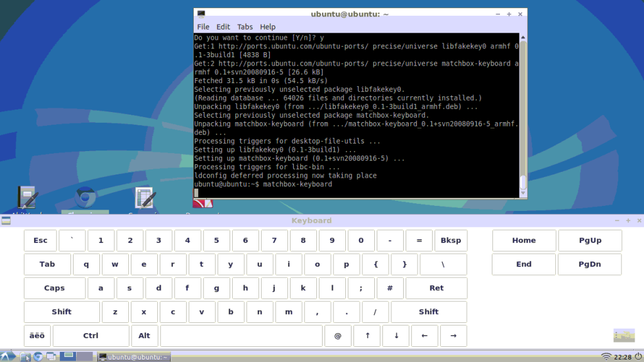Tap the @ symbol key

click(338, 336)
